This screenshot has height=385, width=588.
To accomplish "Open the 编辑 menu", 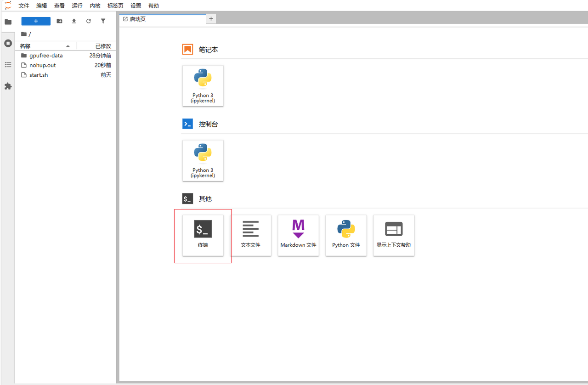I will [x=42, y=6].
